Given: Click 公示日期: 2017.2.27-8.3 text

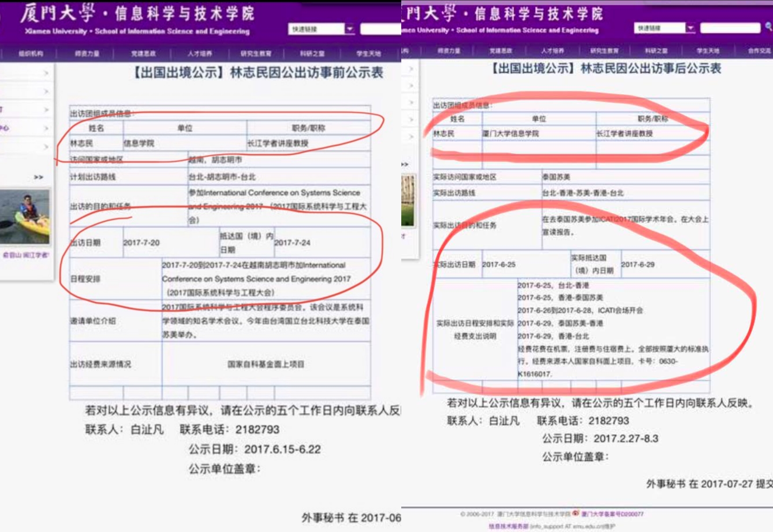Looking at the screenshot, I should pos(600,439).
